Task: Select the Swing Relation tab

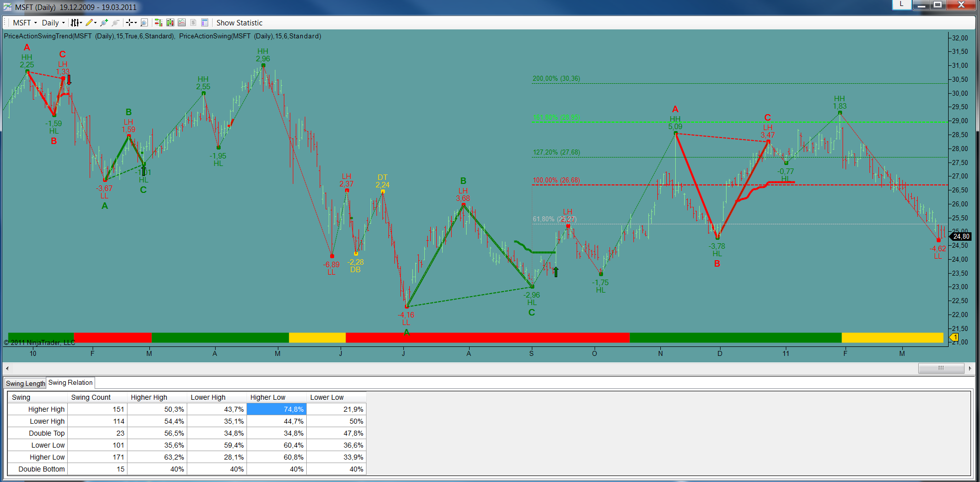Action: coord(70,383)
